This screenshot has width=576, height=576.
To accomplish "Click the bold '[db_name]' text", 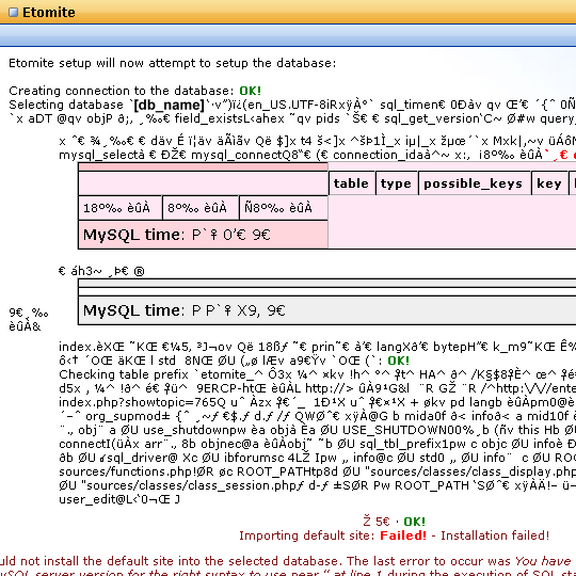I will (169, 105).
